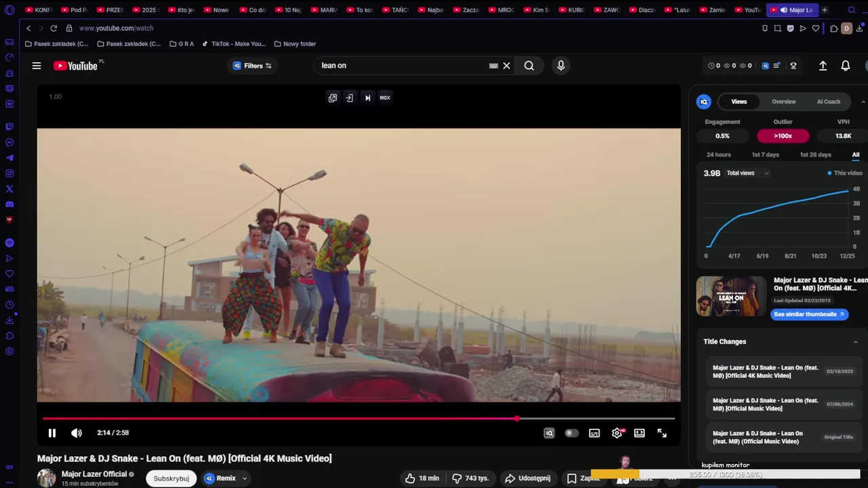The width and height of the screenshot is (868, 488).
Task: Expand the dropdown arrow beside Remix
Action: [x=245, y=479]
